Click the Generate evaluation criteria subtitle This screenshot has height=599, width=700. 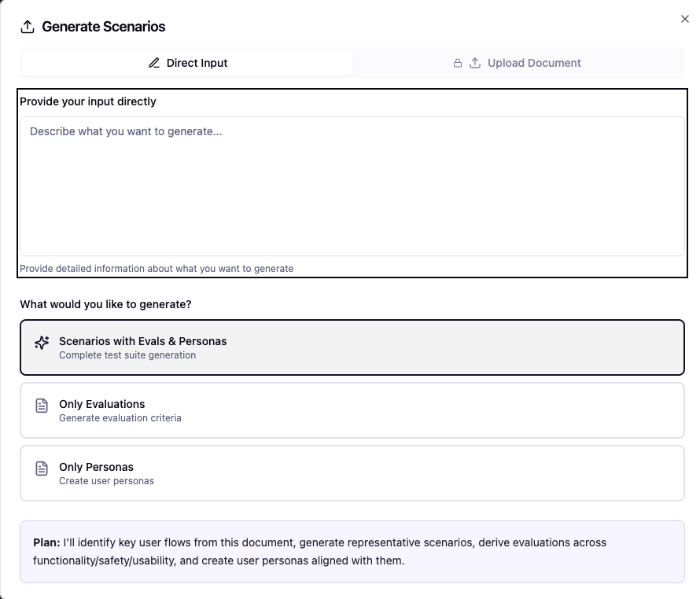tap(120, 417)
